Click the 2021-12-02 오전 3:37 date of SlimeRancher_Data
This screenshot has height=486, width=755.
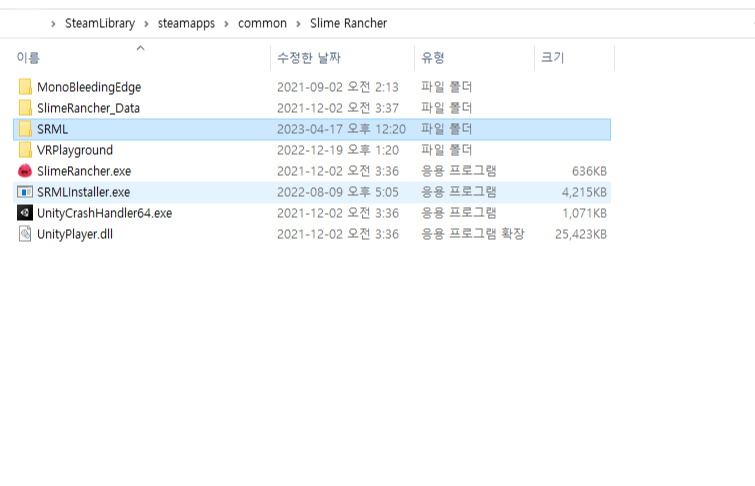[338, 108]
